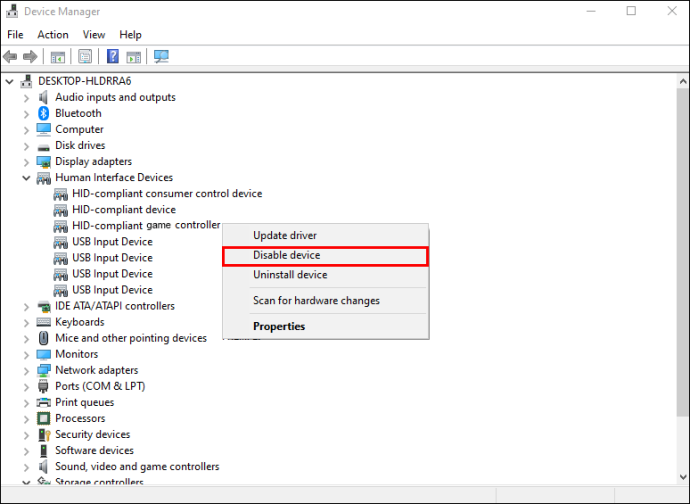This screenshot has width=690, height=504.
Task: Select the Print queues label
Action: coord(84,402)
